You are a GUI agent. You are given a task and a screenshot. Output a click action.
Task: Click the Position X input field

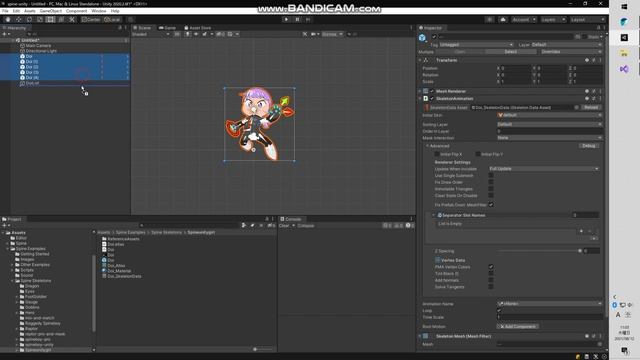coord(515,68)
